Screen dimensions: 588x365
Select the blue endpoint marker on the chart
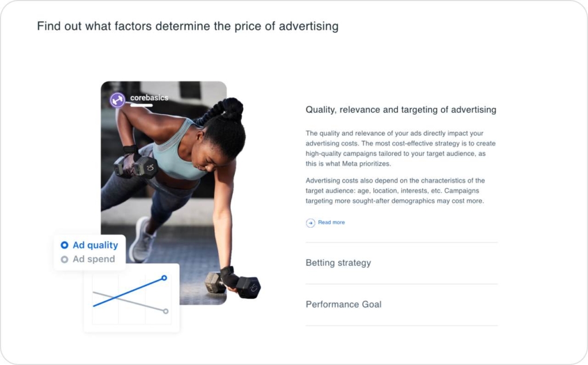(x=164, y=278)
